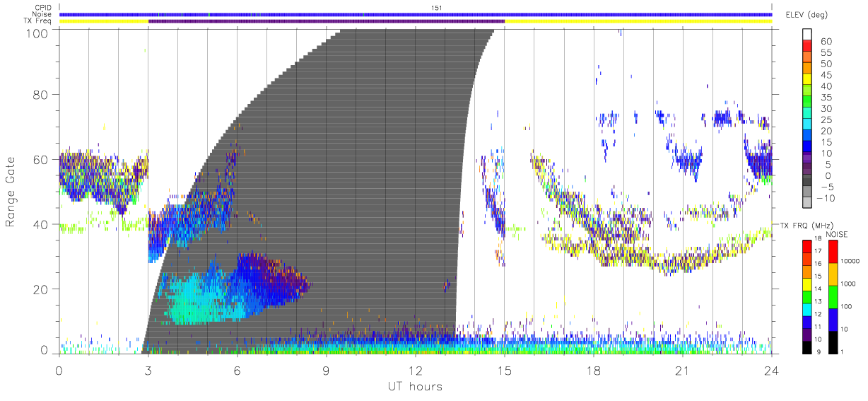868x401 pixels.
Task: Click the x-axis tick label 12
Action: 416,371
